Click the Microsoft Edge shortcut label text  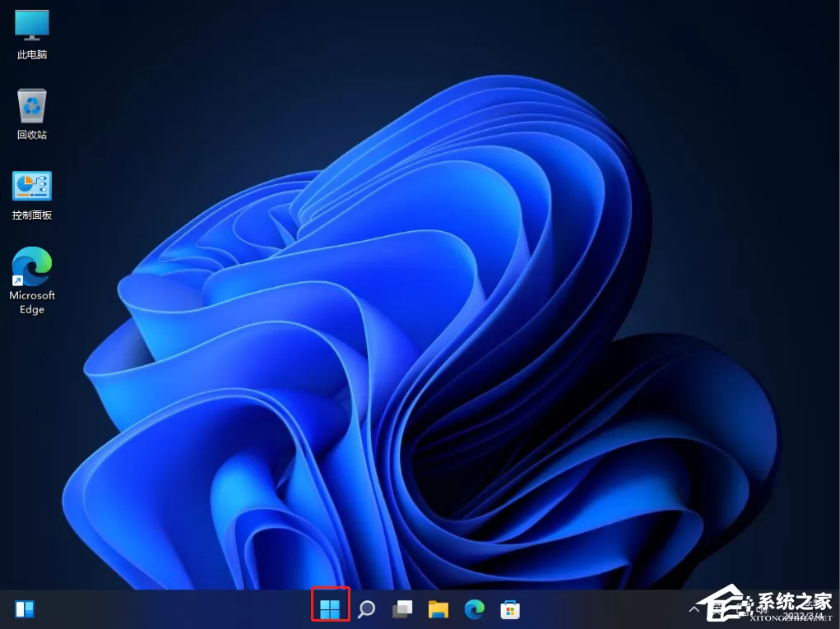(x=32, y=302)
